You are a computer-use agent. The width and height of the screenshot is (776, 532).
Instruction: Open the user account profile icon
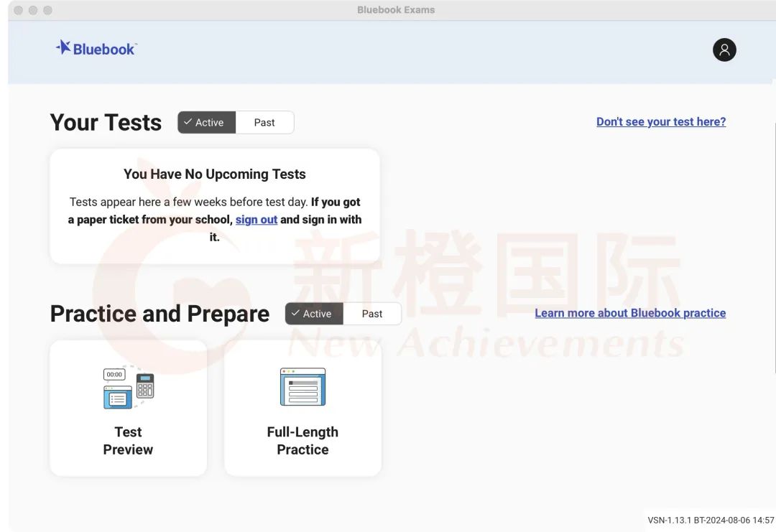[x=724, y=50]
